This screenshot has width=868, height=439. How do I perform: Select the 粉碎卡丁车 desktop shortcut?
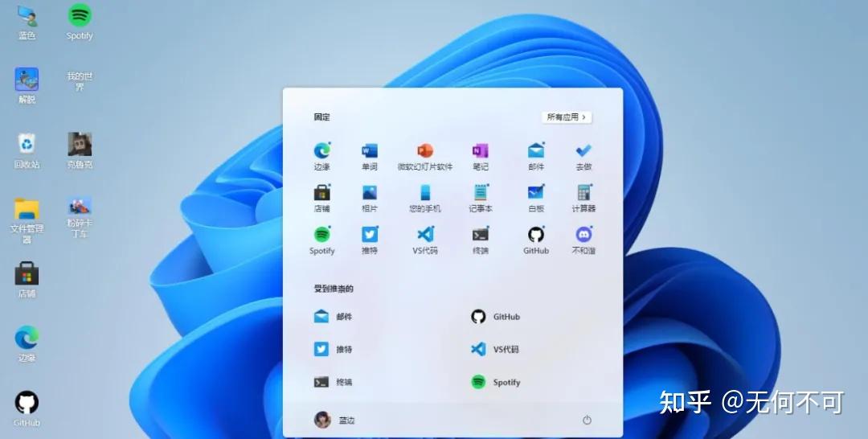point(80,217)
